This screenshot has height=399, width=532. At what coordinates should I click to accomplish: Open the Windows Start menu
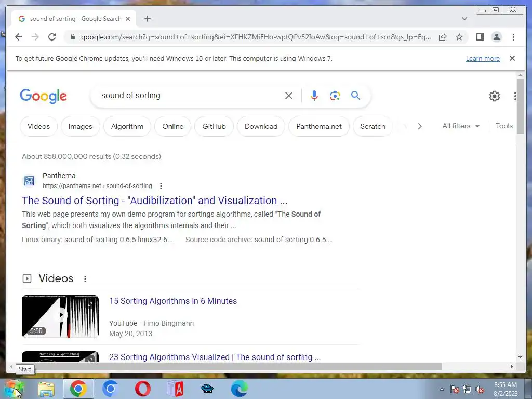pos(14,389)
